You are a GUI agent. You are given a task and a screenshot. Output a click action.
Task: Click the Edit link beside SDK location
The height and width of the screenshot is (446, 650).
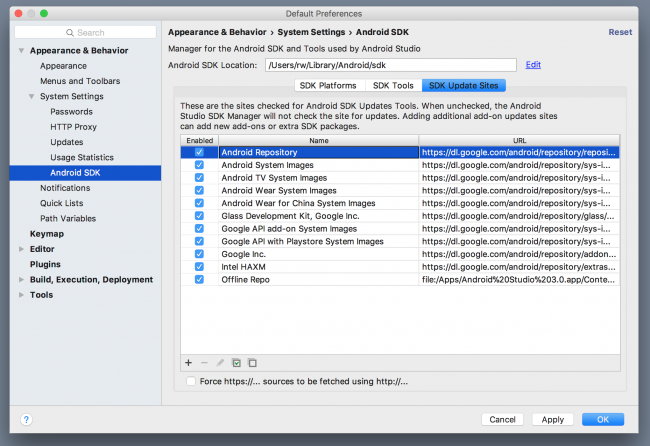coord(533,65)
